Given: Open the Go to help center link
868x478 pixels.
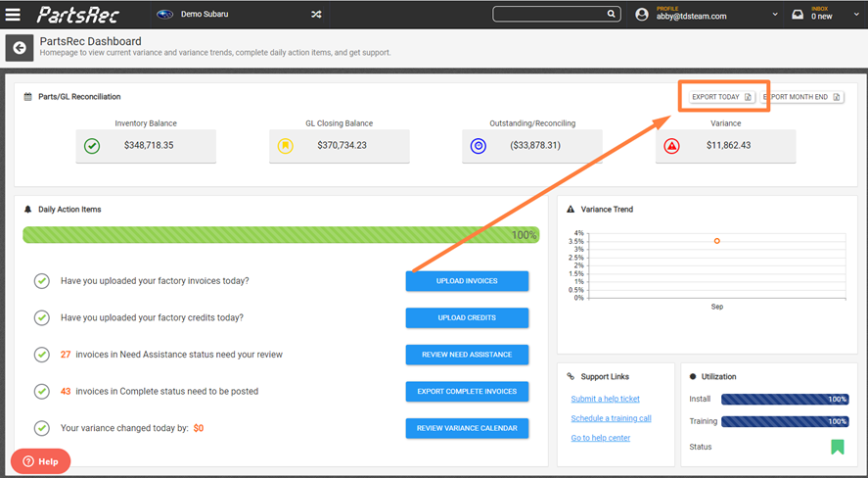Looking at the screenshot, I should [x=601, y=438].
